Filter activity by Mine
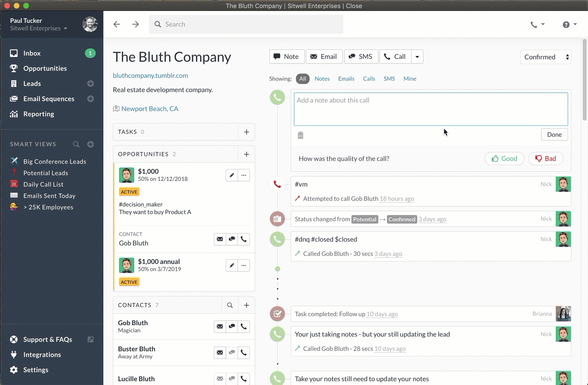Viewport: 588px width, 385px height. pyautogui.click(x=410, y=79)
